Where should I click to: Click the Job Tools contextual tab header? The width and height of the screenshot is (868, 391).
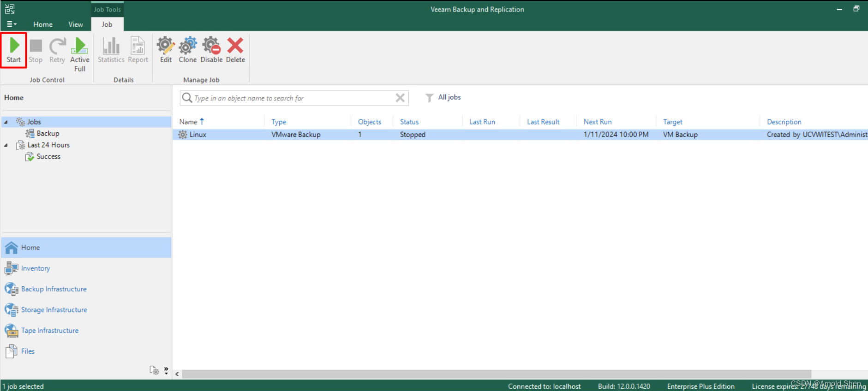click(x=107, y=9)
